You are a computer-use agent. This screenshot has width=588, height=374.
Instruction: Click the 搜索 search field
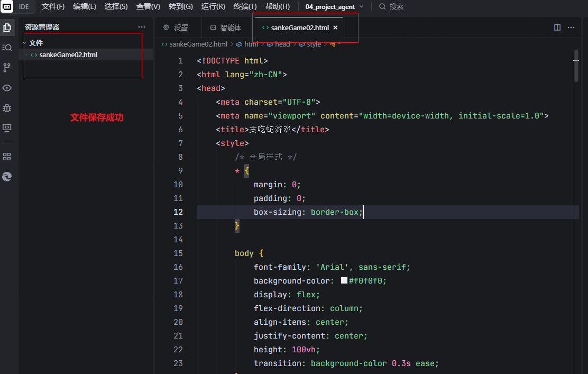click(391, 6)
